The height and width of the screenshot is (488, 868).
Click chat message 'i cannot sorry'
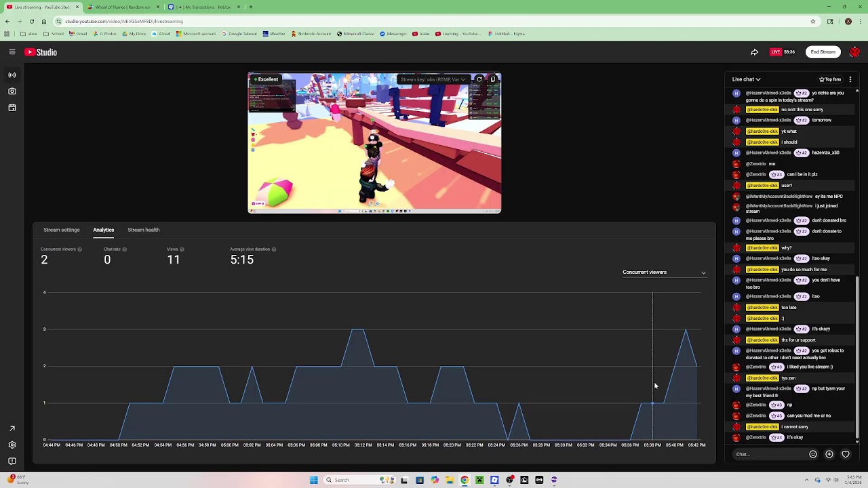[x=795, y=427]
